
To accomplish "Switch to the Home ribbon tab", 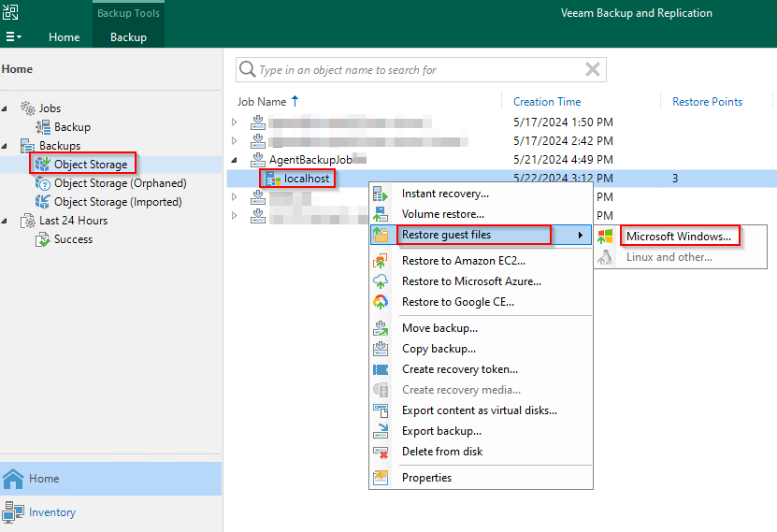I will click(64, 37).
